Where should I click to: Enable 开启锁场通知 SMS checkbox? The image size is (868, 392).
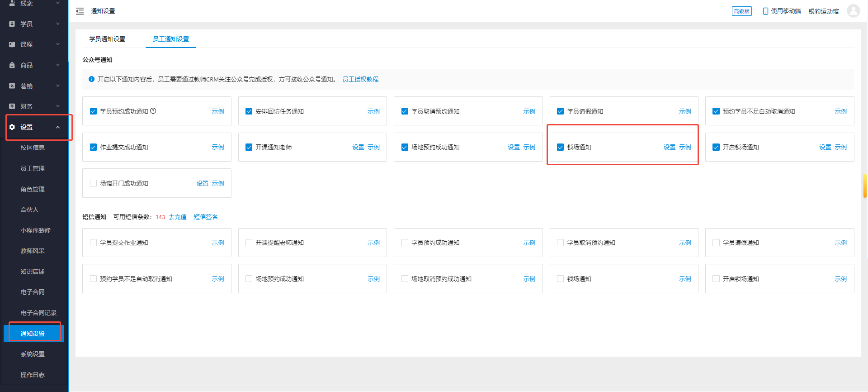click(716, 279)
